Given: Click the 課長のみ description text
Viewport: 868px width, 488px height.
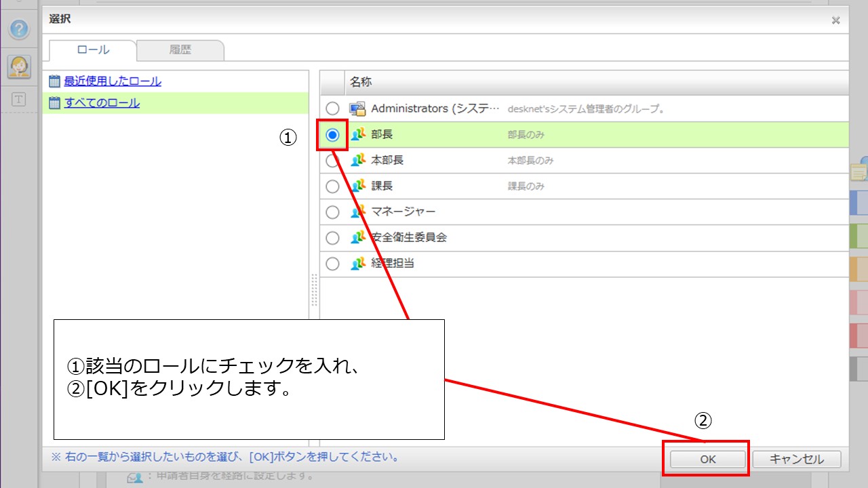Looking at the screenshot, I should click(x=526, y=186).
